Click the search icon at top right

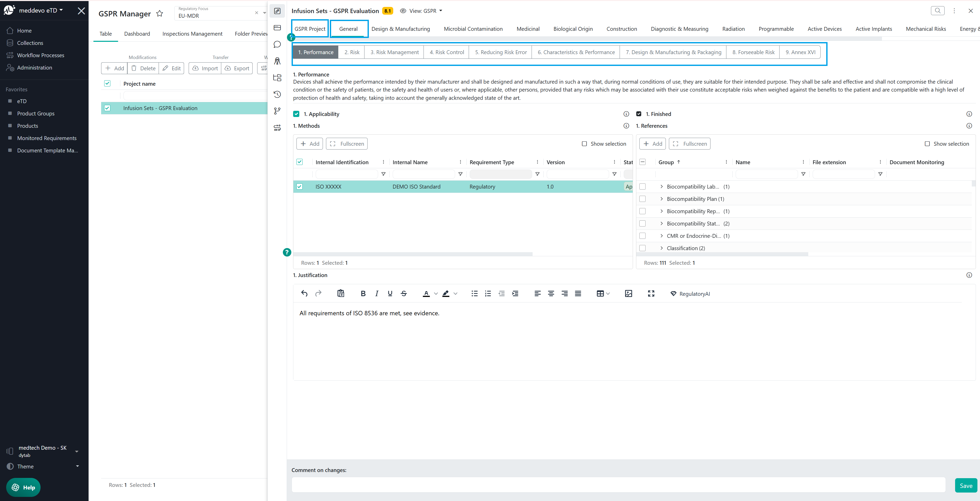(x=937, y=11)
